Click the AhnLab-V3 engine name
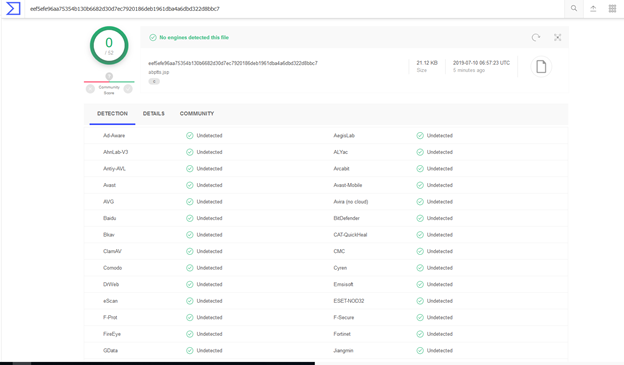Image resolution: width=624 pixels, height=365 pixels. click(115, 152)
